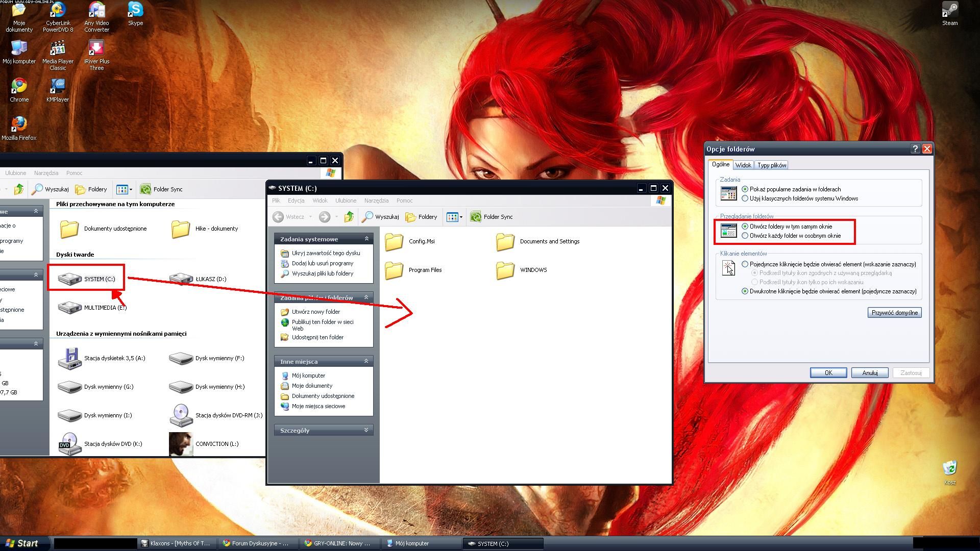Open the Skype desktop shortcut

coord(135,14)
